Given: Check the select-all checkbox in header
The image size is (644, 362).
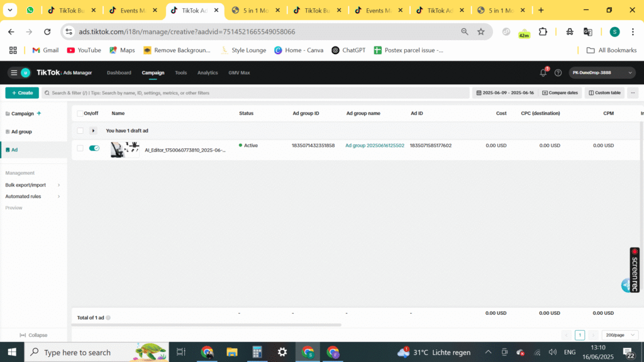Looking at the screenshot, I should [80, 114].
